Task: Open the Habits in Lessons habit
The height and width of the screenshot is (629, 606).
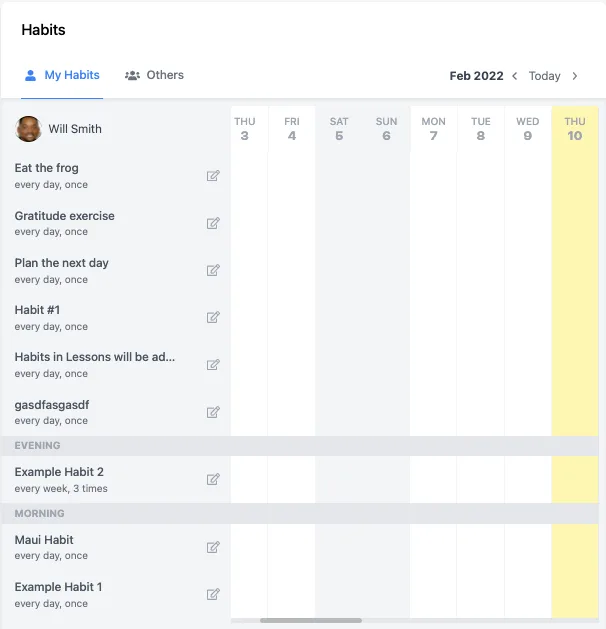Action: [95, 357]
